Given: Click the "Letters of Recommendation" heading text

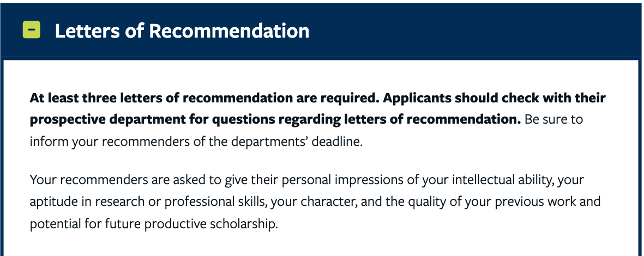Looking at the screenshot, I should [182, 31].
